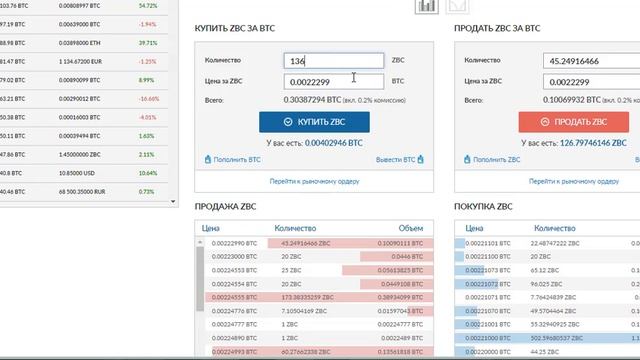Select buy order at 0.00221101 BTC
This screenshot has width=640, height=360.
[x=547, y=243]
